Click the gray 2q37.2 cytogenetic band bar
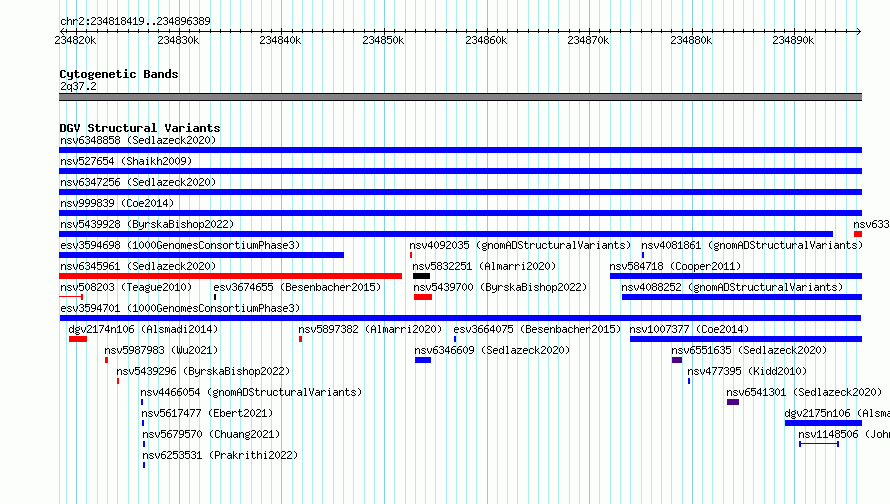 460,97
